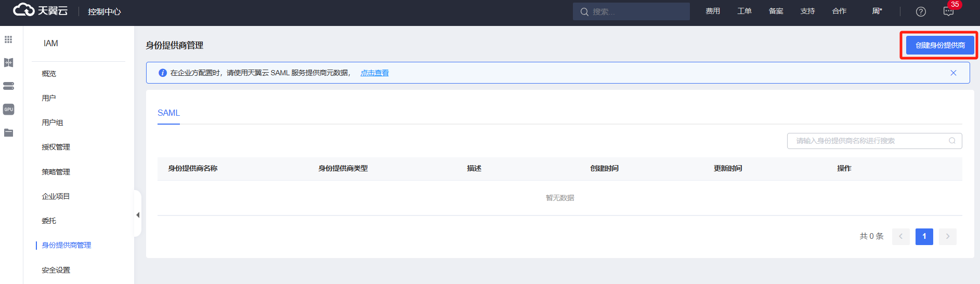Click the 创建身份提供商 button

click(x=940, y=45)
